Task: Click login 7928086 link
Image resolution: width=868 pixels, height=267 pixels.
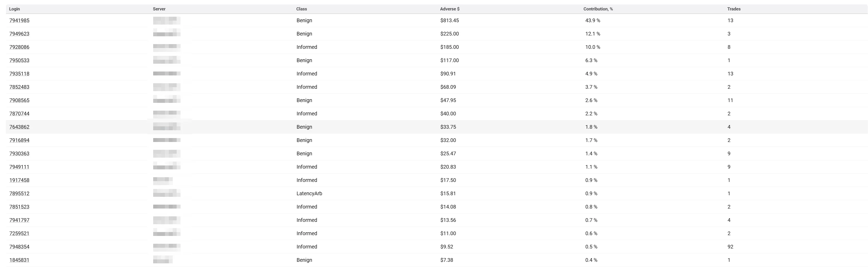Action: click(x=19, y=47)
